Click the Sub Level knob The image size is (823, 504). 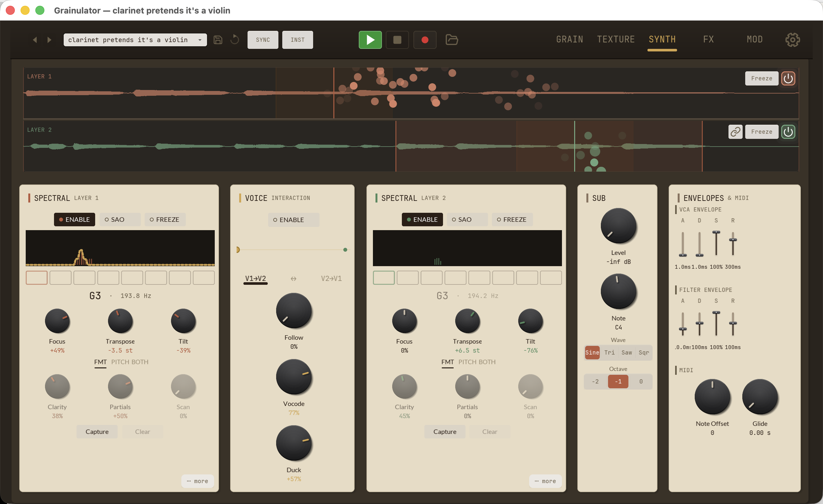[x=618, y=226]
